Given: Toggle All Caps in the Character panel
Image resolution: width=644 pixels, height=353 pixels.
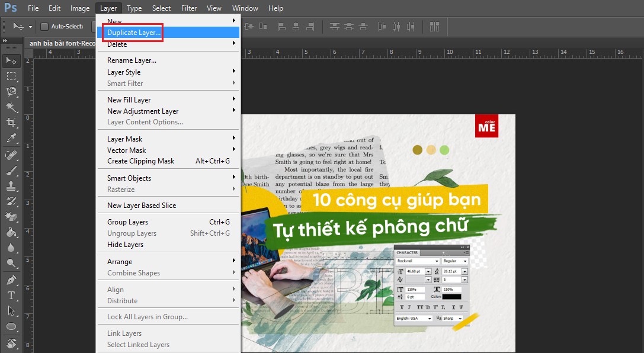Looking at the screenshot, I should pyautogui.click(x=419, y=307).
